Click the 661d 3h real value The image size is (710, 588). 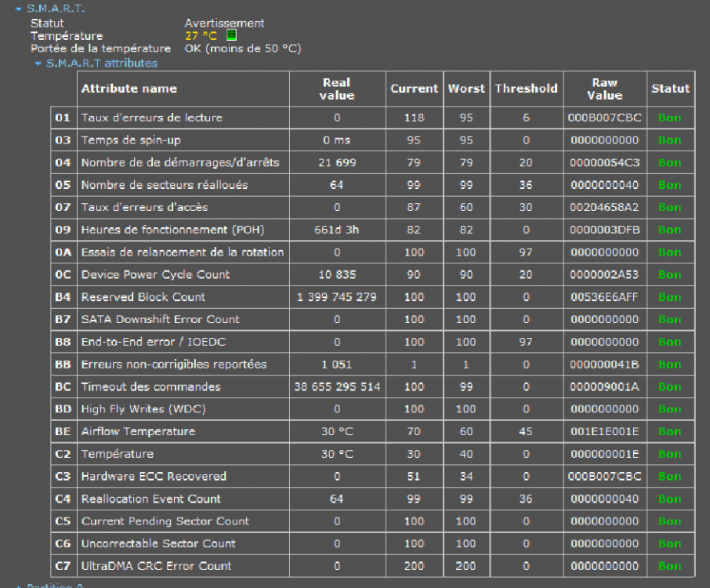[337, 230]
